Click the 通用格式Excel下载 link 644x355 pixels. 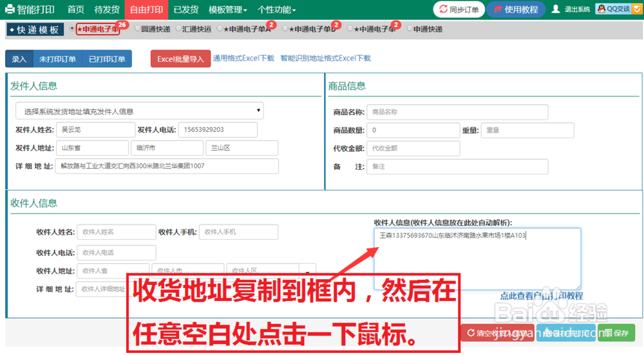[x=243, y=59]
